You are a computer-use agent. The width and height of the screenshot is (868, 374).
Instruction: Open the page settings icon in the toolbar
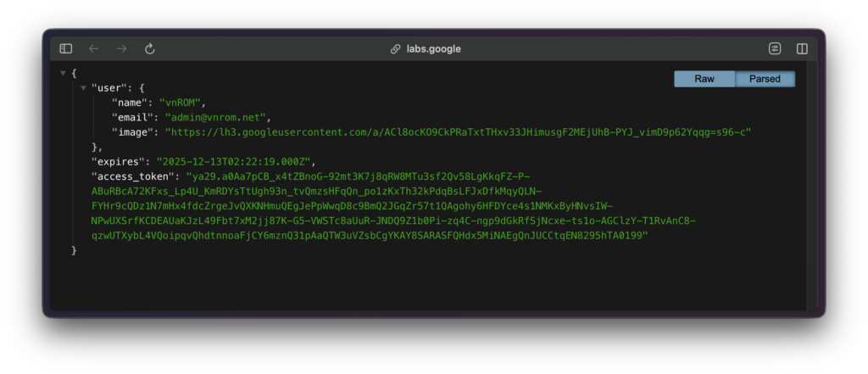coord(774,49)
